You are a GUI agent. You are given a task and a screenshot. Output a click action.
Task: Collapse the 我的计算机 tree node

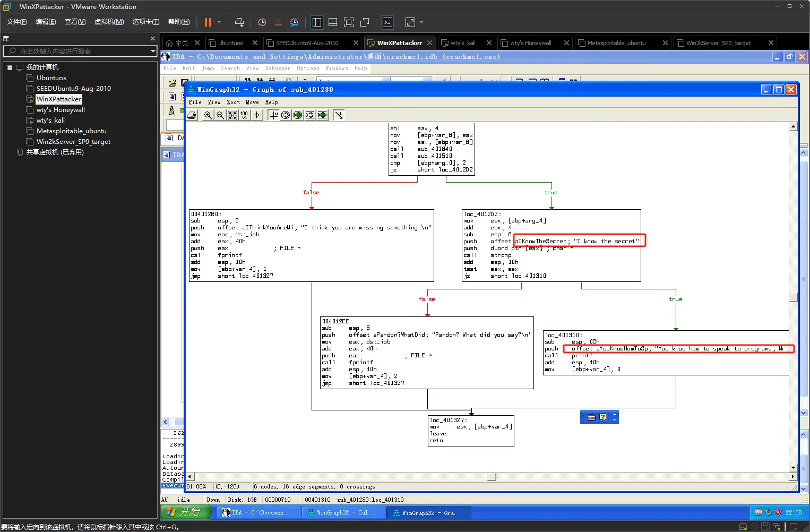(x=10, y=67)
